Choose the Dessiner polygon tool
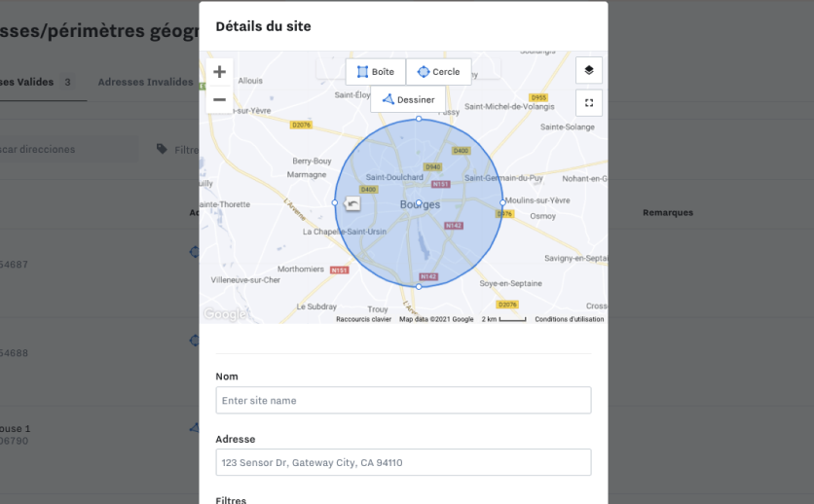Screen dimensions: 814x504 [x=408, y=99]
